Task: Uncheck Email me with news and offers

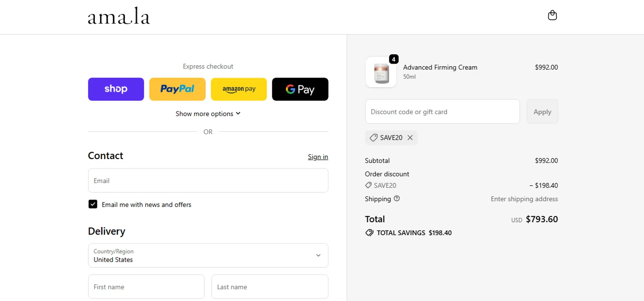Action: [x=93, y=204]
